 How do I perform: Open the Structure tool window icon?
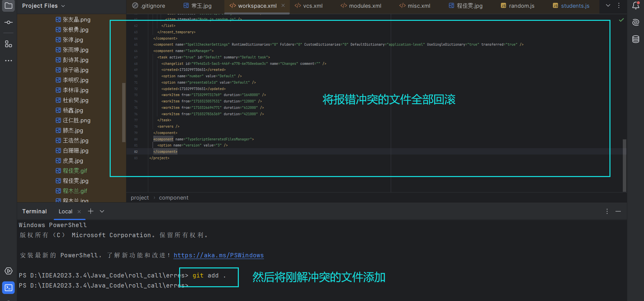coord(8,44)
